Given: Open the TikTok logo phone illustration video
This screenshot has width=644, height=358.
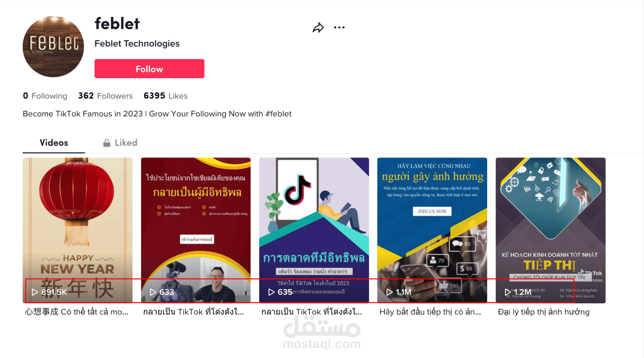Looking at the screenshot, I should (x=314, y=230).
